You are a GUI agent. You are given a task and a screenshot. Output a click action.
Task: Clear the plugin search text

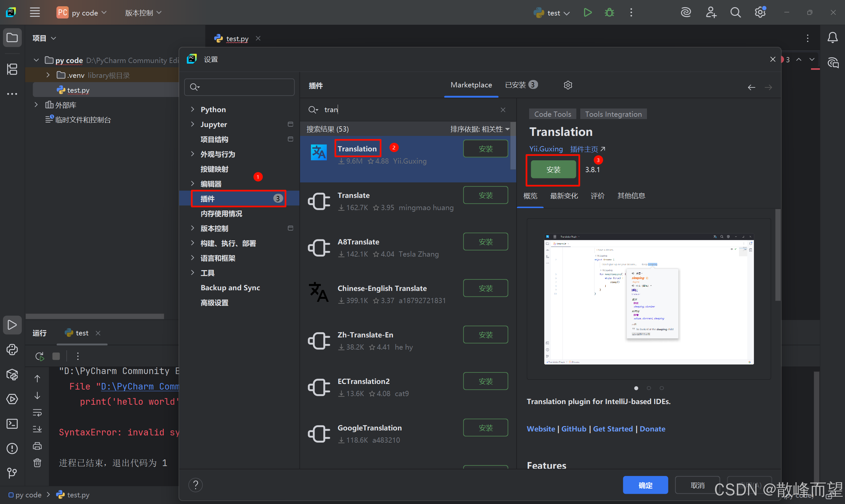[x=503, y=110]
